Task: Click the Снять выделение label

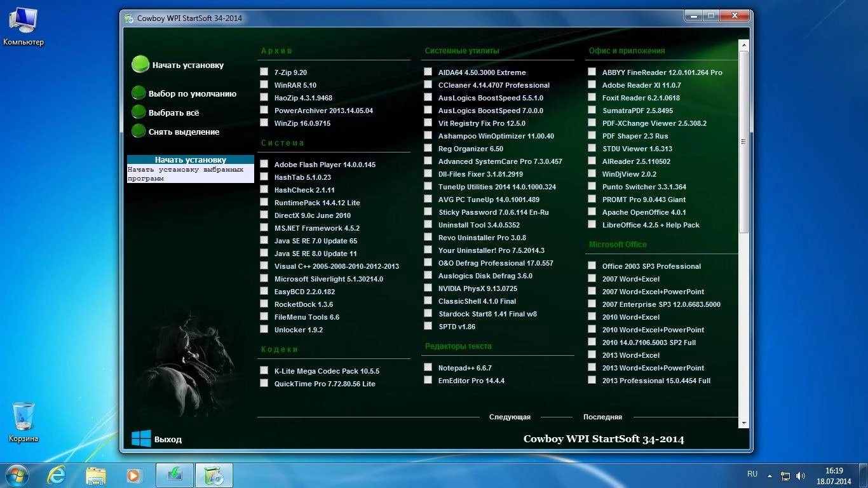Action: click(184, 132)
